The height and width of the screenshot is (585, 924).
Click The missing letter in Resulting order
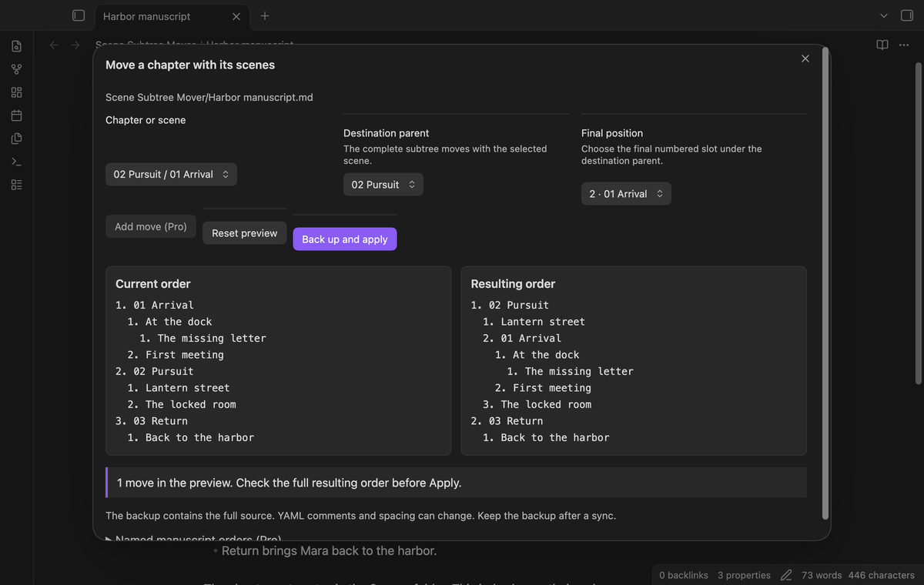[579, 372]
